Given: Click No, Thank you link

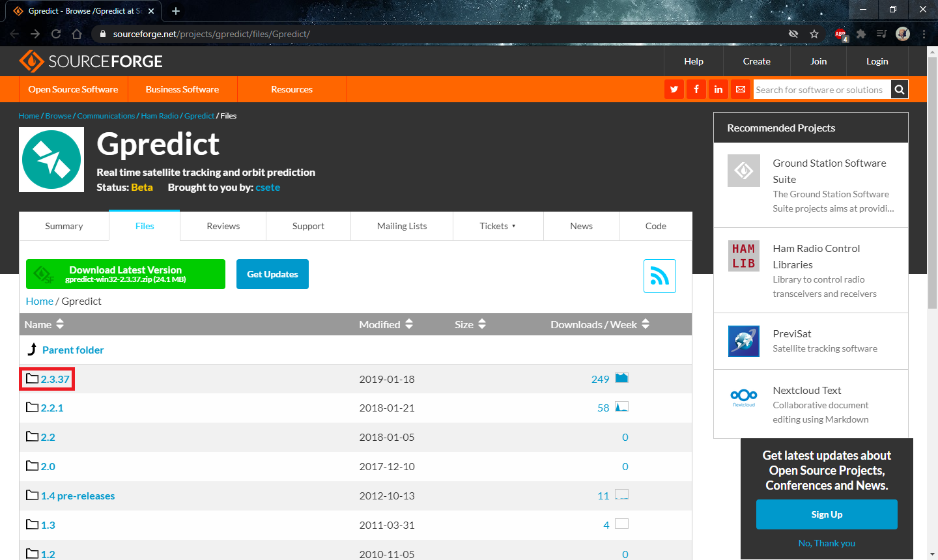Looking at the screenshot, I should pyautogui.click(x=827, y=543).
